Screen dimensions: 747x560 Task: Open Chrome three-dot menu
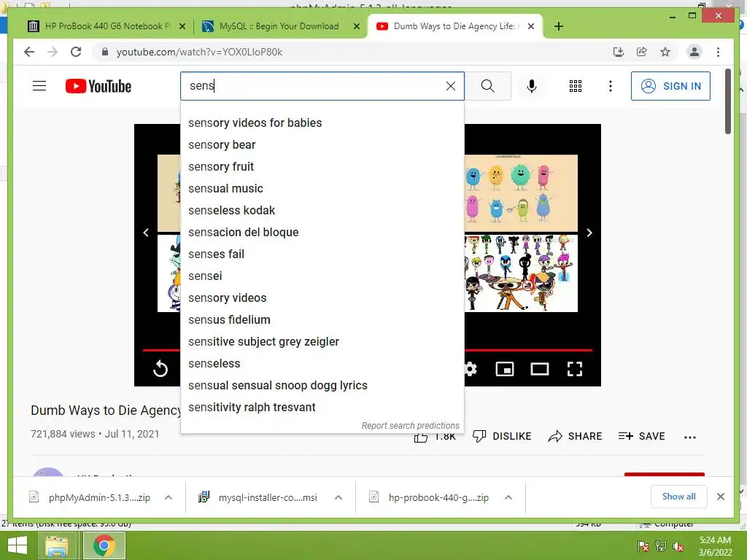718,52
